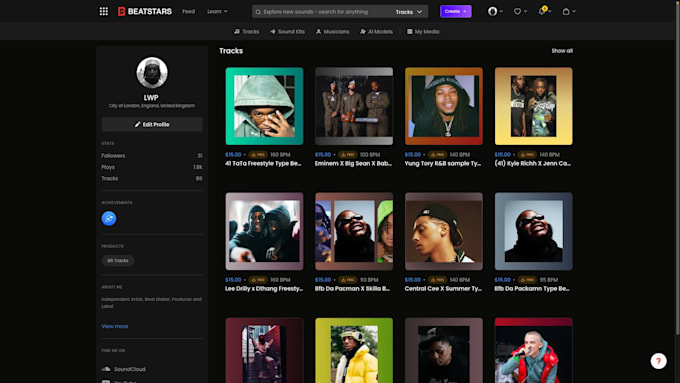Click Show all tracks link
Image resolution: width=680 pixels, height=383 pixels.
coord(562,51)
